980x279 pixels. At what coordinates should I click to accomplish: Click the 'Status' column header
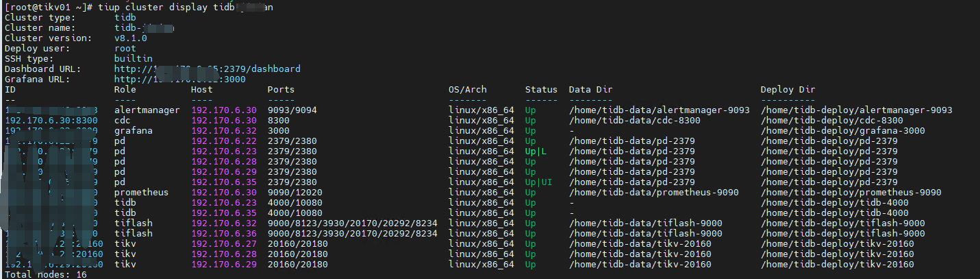[541, 90]
